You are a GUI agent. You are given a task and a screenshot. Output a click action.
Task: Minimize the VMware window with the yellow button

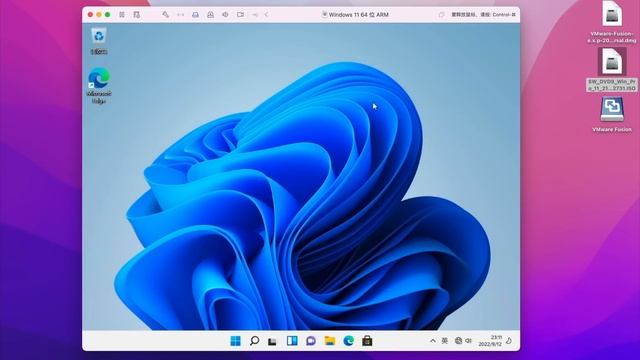99,15
